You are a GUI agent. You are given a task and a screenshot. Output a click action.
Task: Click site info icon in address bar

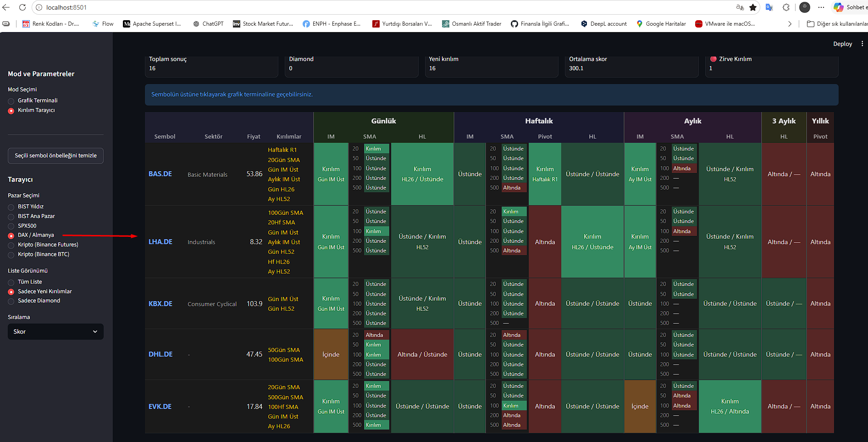(39, 7)
